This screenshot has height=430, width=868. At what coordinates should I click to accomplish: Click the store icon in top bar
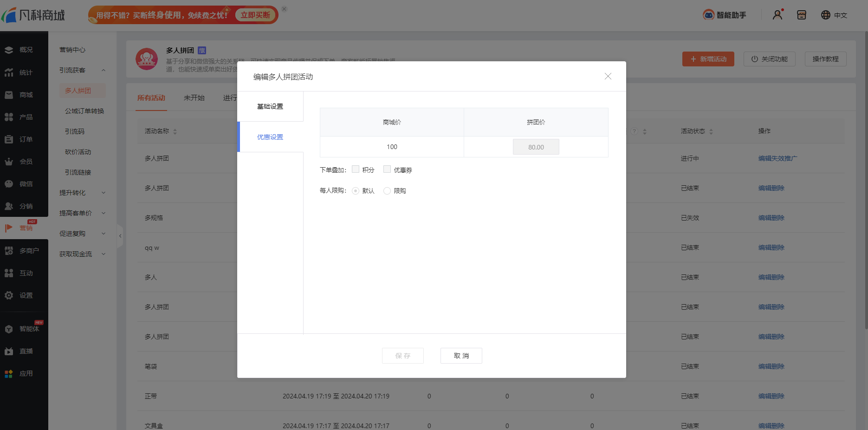tap(802, 15)
